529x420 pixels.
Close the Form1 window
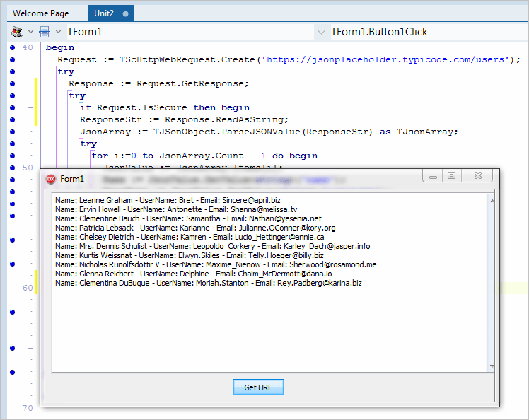click(477, 176)
